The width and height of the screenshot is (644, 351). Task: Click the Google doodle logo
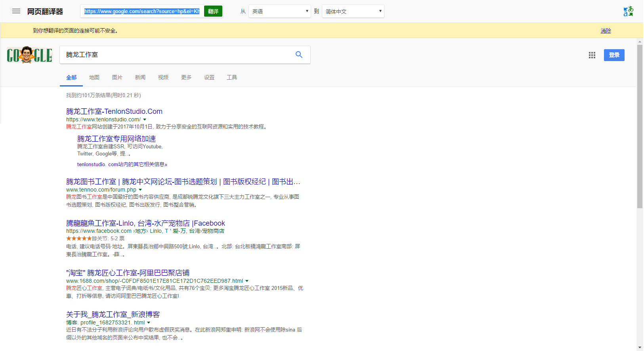(x=29, y=55)
